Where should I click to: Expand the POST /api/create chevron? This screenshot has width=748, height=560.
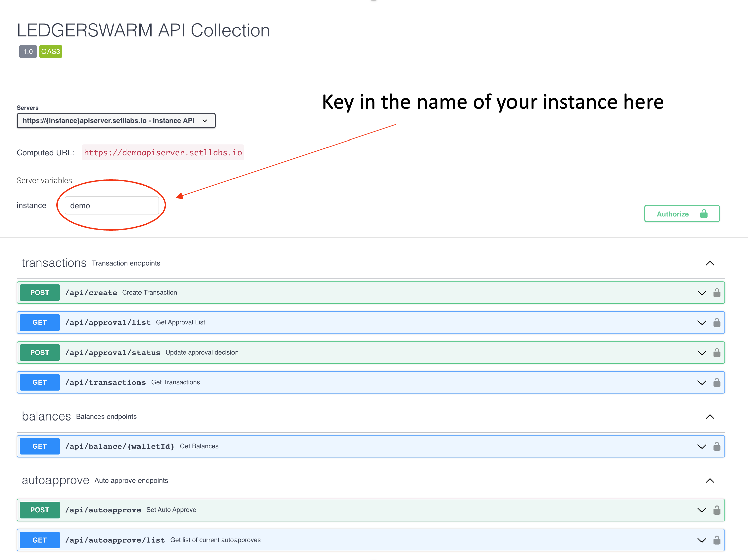click(x=702, y=293)
